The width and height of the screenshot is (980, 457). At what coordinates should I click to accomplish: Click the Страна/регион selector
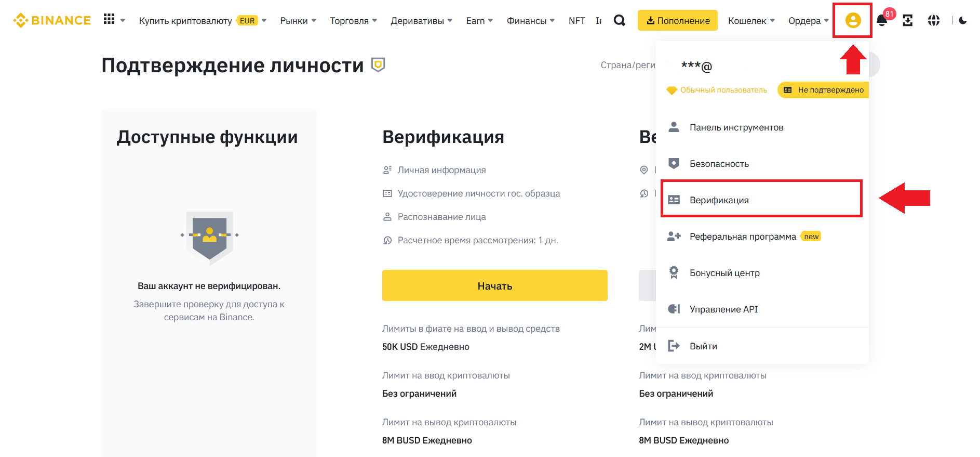627,65
